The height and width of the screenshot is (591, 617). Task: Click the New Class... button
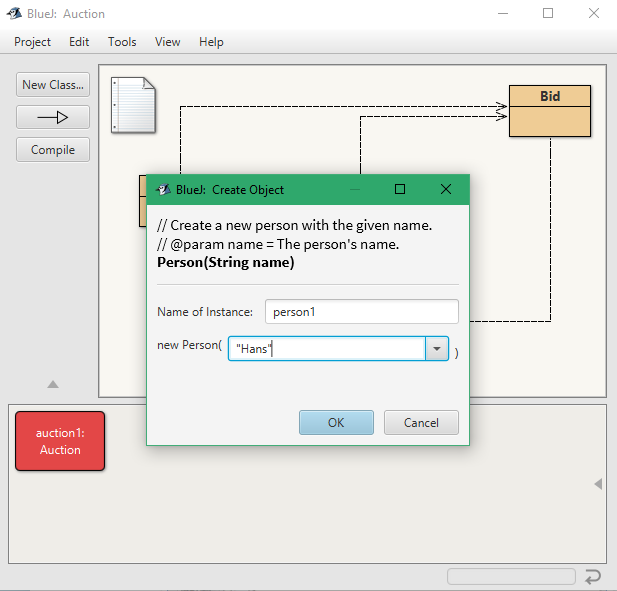tap(53, 85)
